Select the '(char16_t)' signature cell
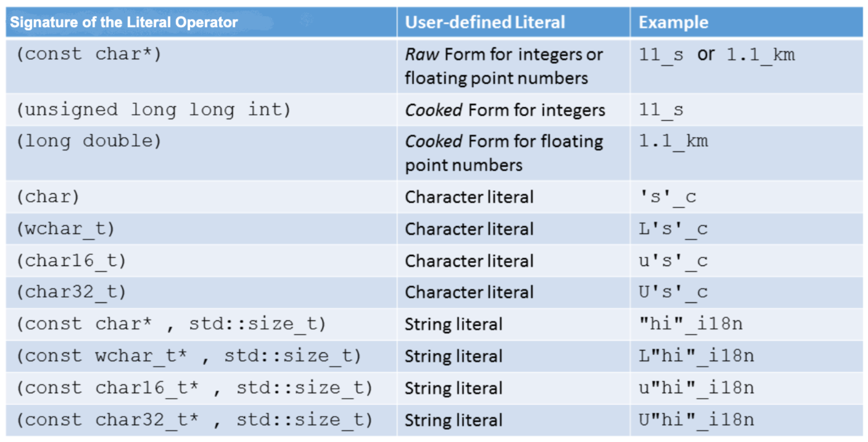 pyautogui.click(x=71, y=260)
